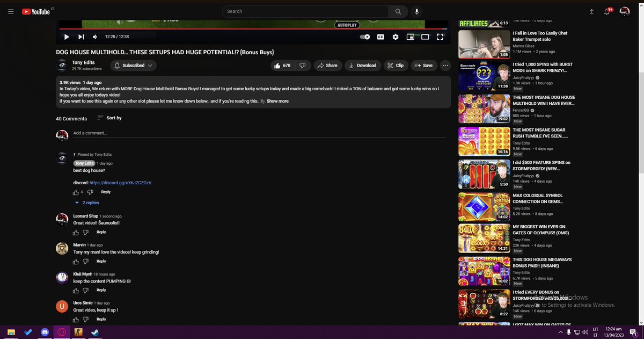Screen dimensions: 644x339
Task: Toggle subtitles with the CC button
Action: point(380,37)
